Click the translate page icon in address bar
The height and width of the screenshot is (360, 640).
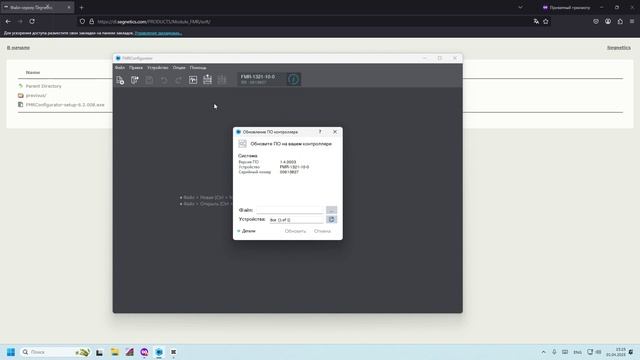pos(536,21)
